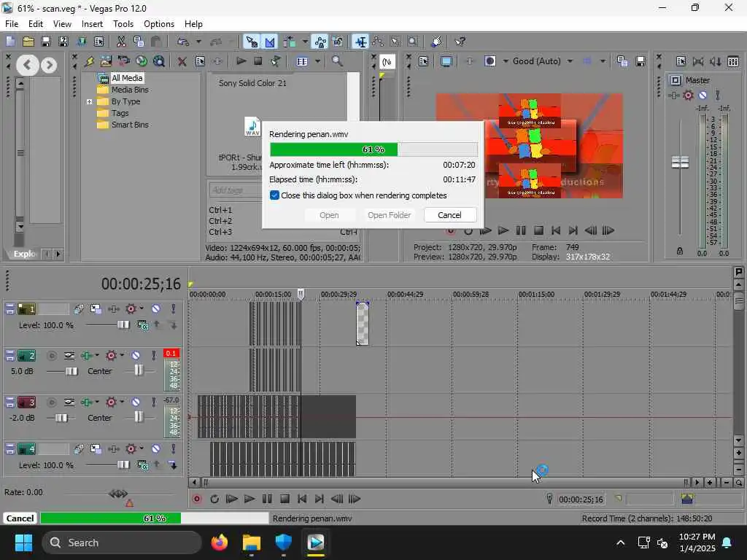Image resolution: width=747 pixels, height=560 pixels.
Task: Click the Import Media lightning icon
Action: tap(89, 61)
